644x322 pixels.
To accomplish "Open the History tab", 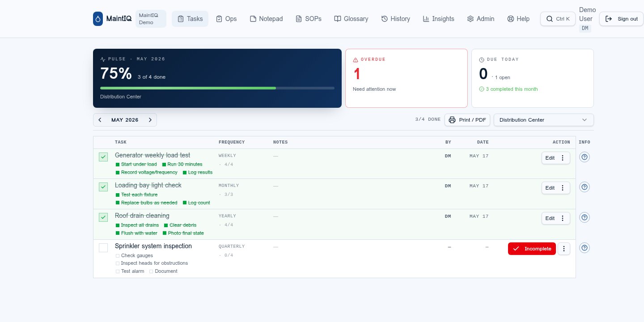I will pyautogui.click(x=396, y=19).
